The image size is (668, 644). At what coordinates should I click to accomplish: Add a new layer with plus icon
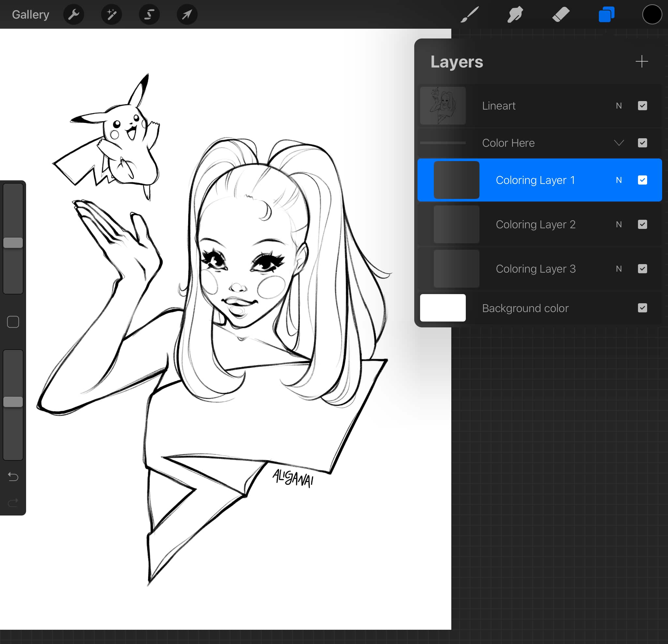641,61
